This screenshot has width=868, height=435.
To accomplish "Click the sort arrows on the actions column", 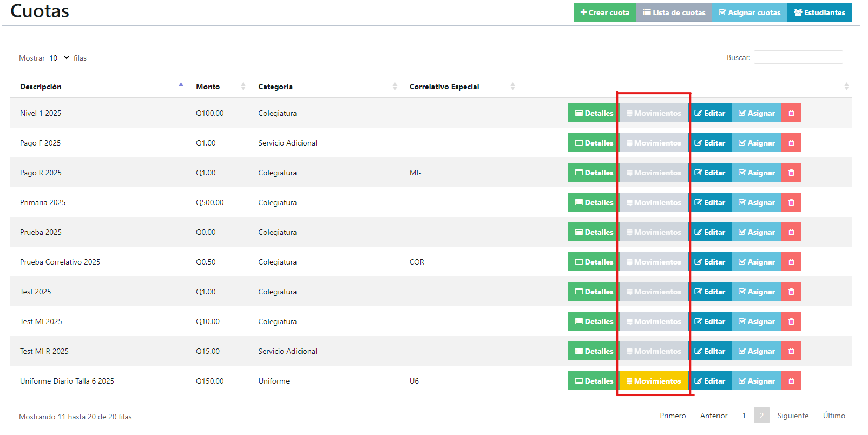I will [x=846, y=87].
